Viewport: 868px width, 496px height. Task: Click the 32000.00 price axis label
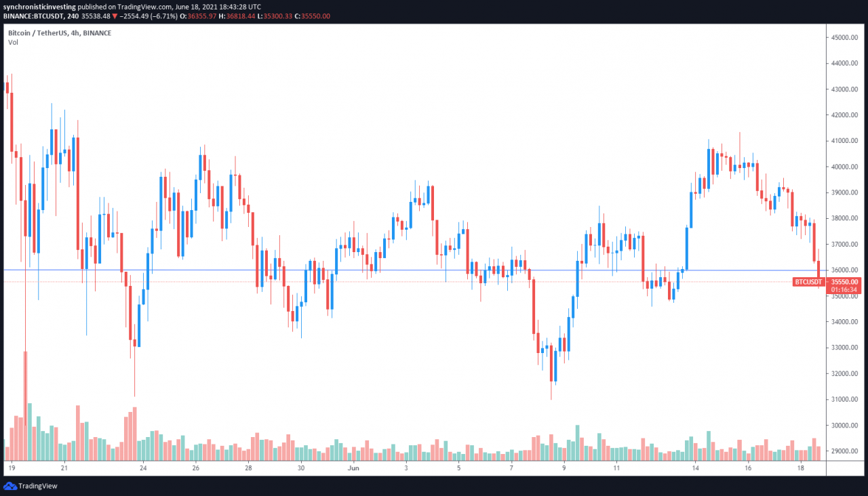tap(844, 373)
